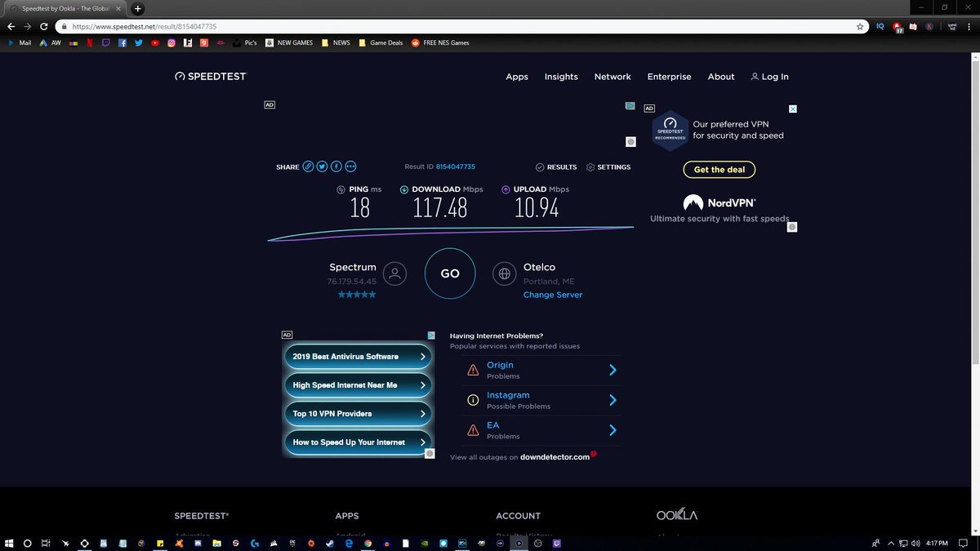980x551 pixels.
Task: Open the Network menu
Action: click(x=612, y=77)
